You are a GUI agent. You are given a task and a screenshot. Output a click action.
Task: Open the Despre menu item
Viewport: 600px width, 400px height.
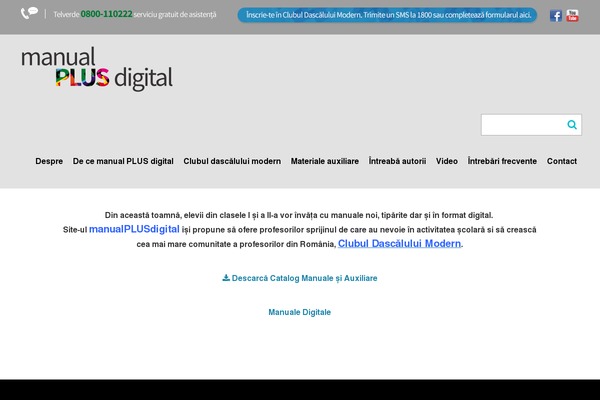click(49, 161)
